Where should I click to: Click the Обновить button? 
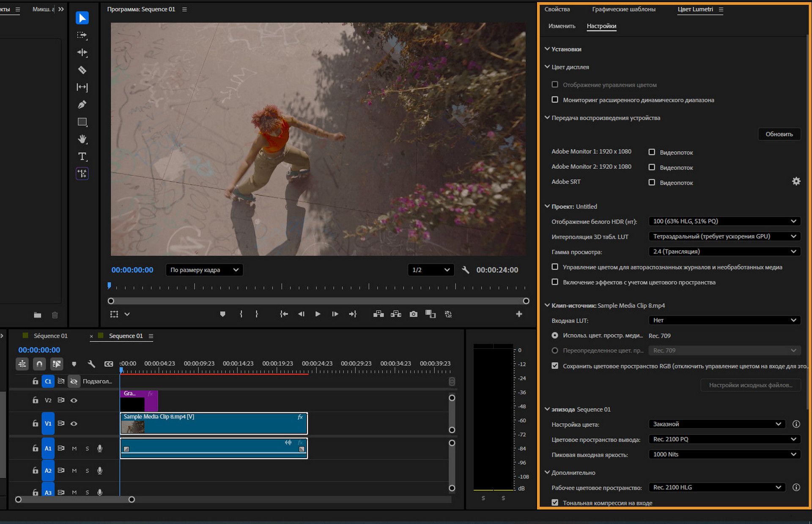tap(779, 134)
